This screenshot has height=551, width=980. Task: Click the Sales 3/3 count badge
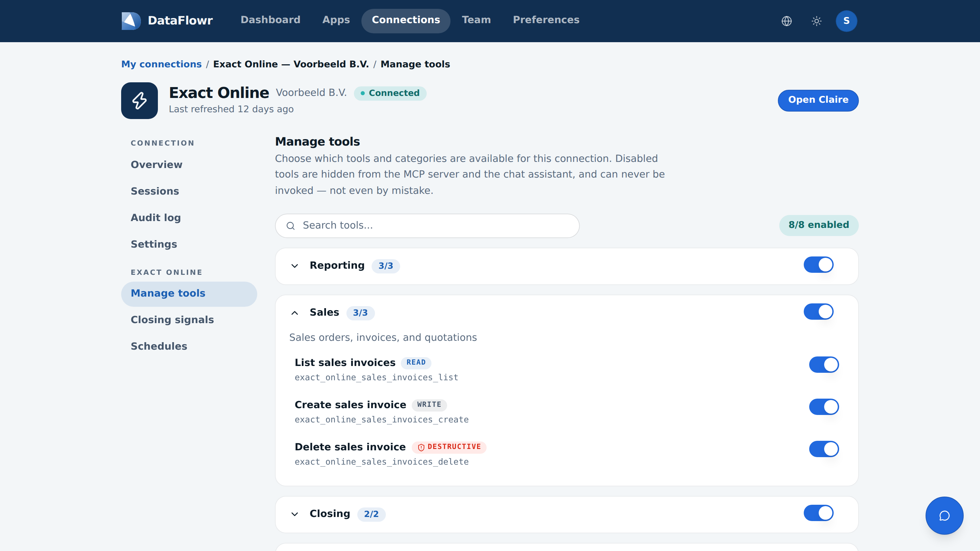360,313
